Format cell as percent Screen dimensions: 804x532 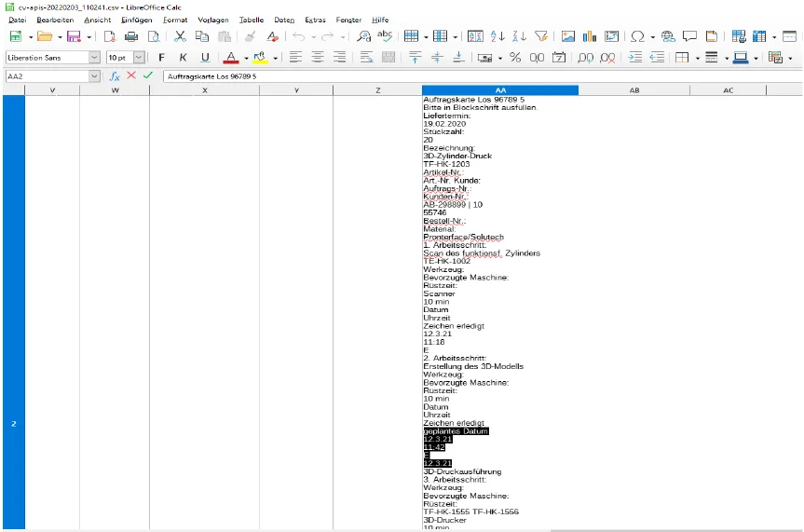(515, 58)
